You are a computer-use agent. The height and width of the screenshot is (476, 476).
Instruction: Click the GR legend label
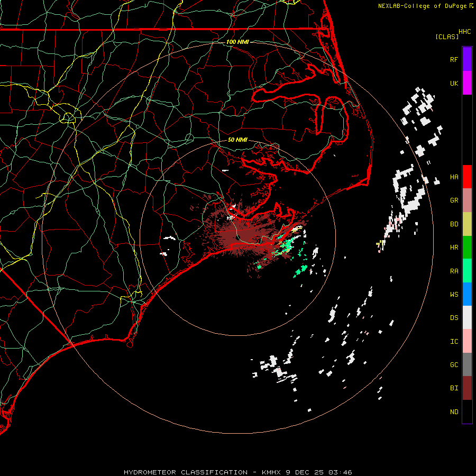[454, 200]
